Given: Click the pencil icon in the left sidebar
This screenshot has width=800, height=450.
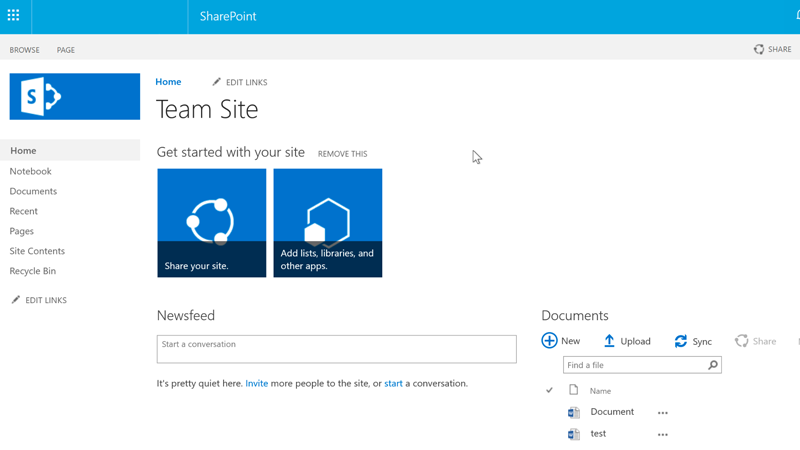Looking at the screenshot, I should (16, 299).
